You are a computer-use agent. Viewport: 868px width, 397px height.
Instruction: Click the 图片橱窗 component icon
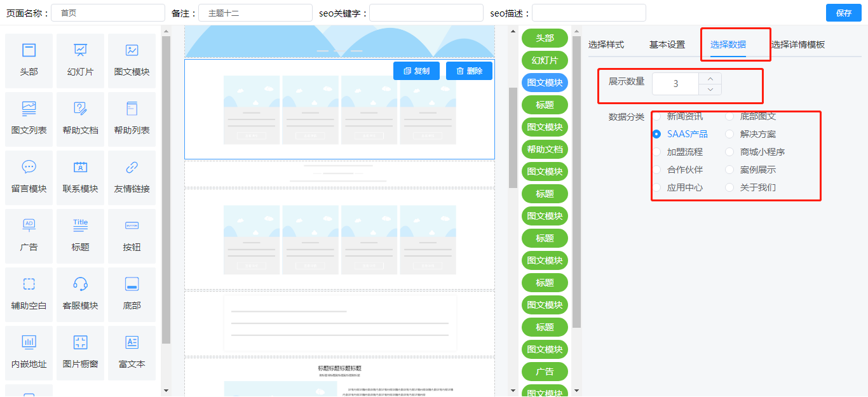[x=80, y=343]
